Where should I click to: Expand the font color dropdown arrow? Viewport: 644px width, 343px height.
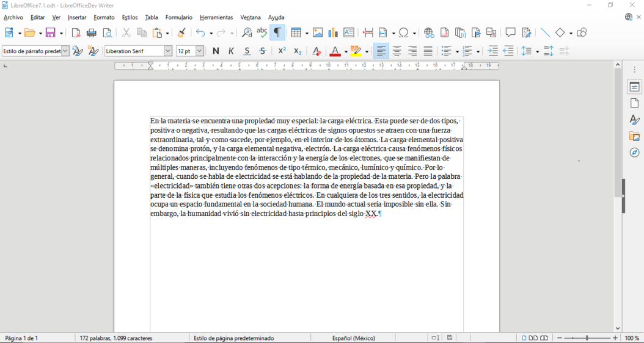(346, 52)
